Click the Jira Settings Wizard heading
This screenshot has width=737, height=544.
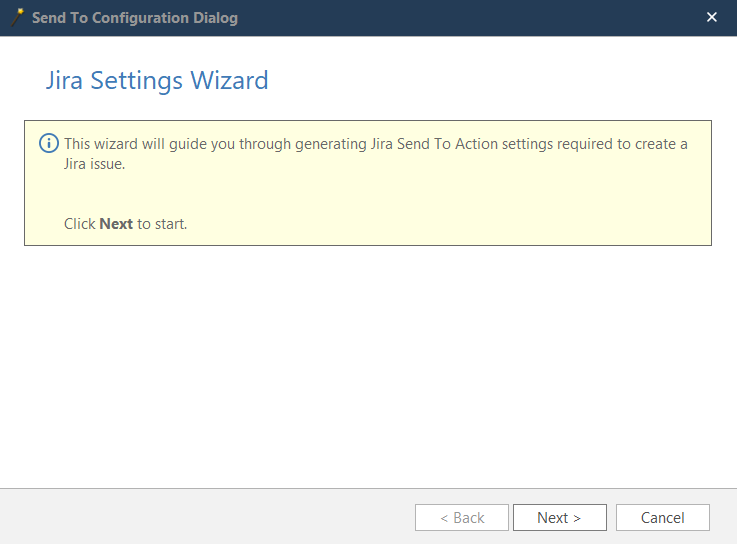(x=157, y=80)
